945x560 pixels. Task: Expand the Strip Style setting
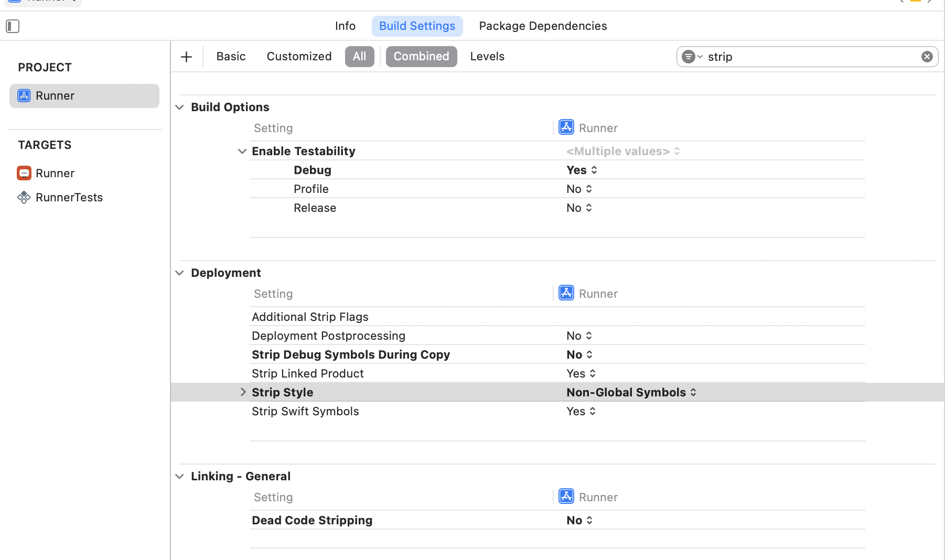click(x=243, y=392)
